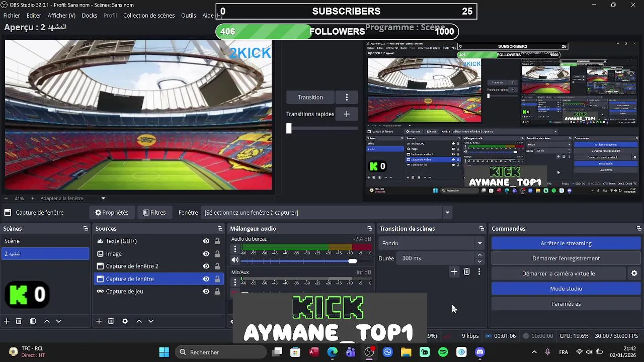
Task: Click Démarrer l'enregistrement button
Action: click(566, 258)
